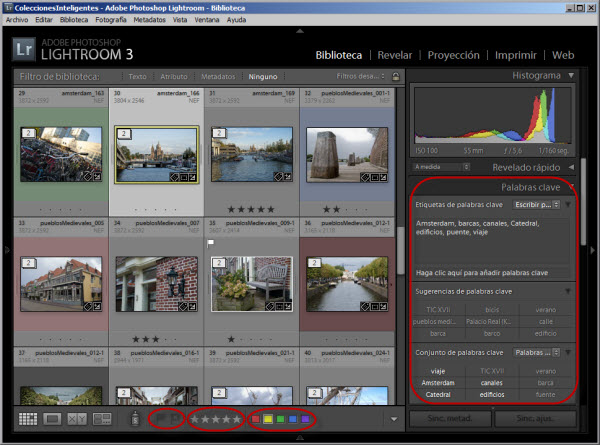
Task: Toggle keyword set entry 'Catedral'
Action: click(x=438, y=394)
